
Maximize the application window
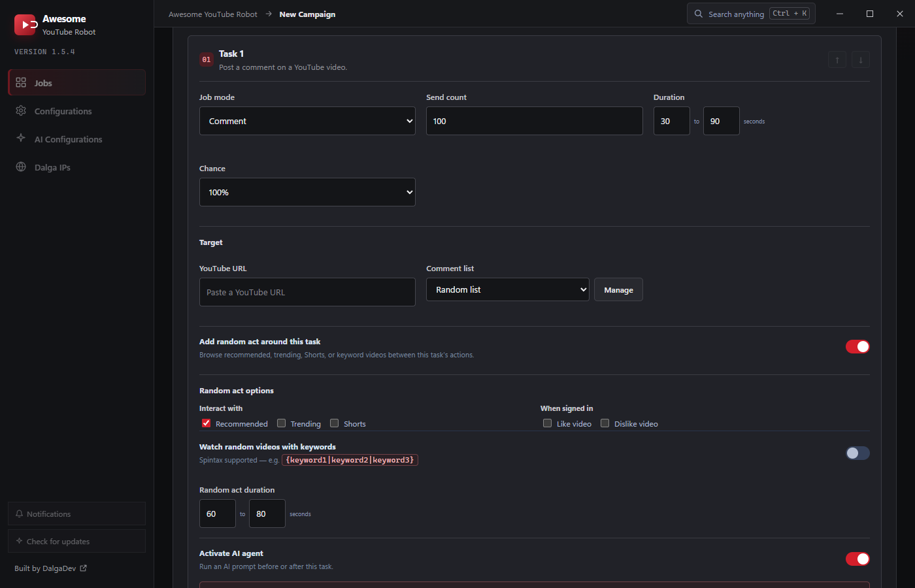pos(870,14)
